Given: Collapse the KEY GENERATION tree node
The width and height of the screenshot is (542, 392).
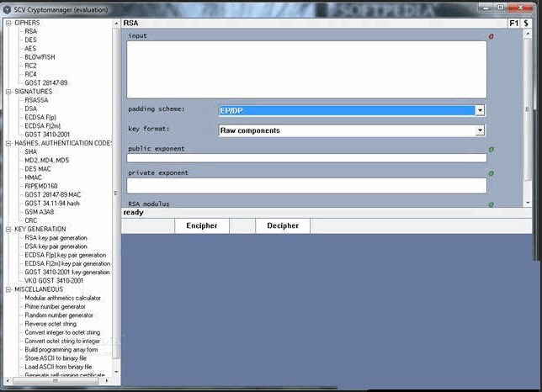Looking at the screenshot, I should pos(8,230).
